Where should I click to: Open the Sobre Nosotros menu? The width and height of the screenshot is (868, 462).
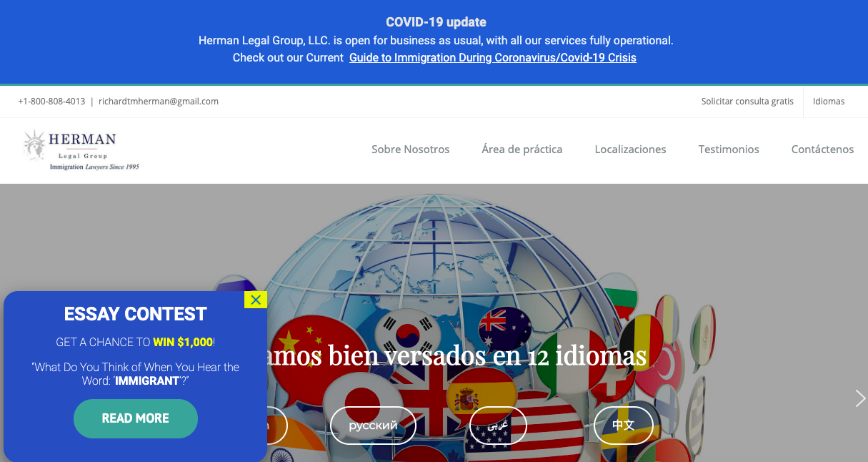411,149
